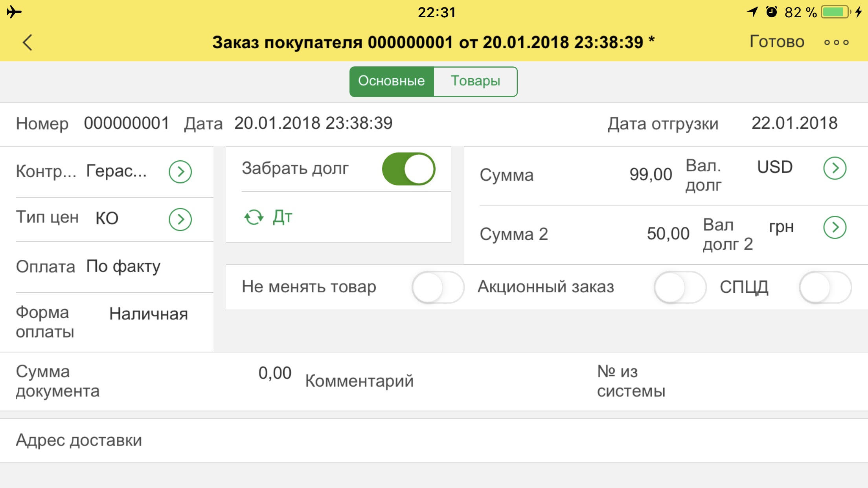Image resolution: width=868 pixels, height=488 pixels.
Task: Choose the Оплата value По факту
Action: (123, 266)
